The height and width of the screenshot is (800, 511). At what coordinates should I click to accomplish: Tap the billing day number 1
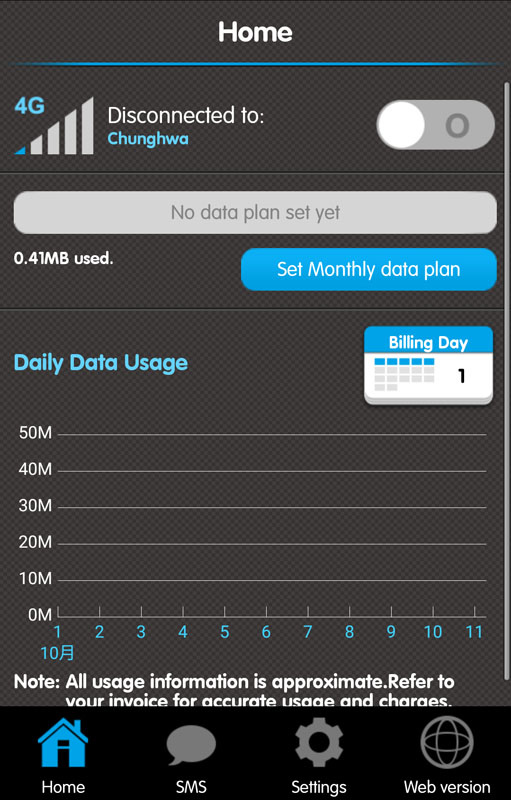point(462,376)
